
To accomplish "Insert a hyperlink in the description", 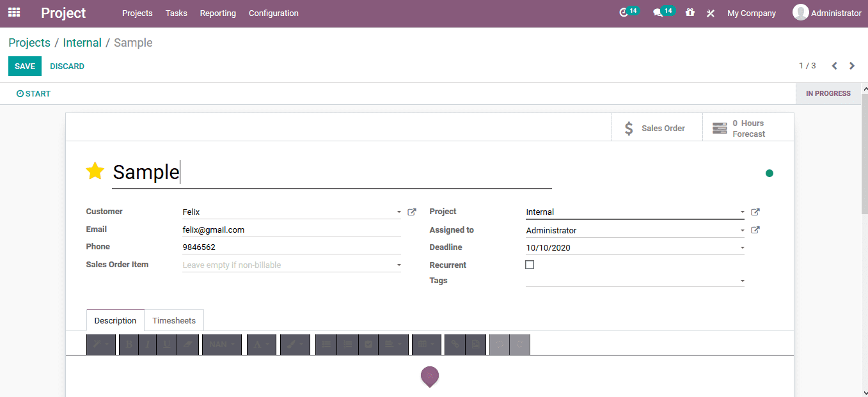I will pyautogui.click(x=454, y=344).
